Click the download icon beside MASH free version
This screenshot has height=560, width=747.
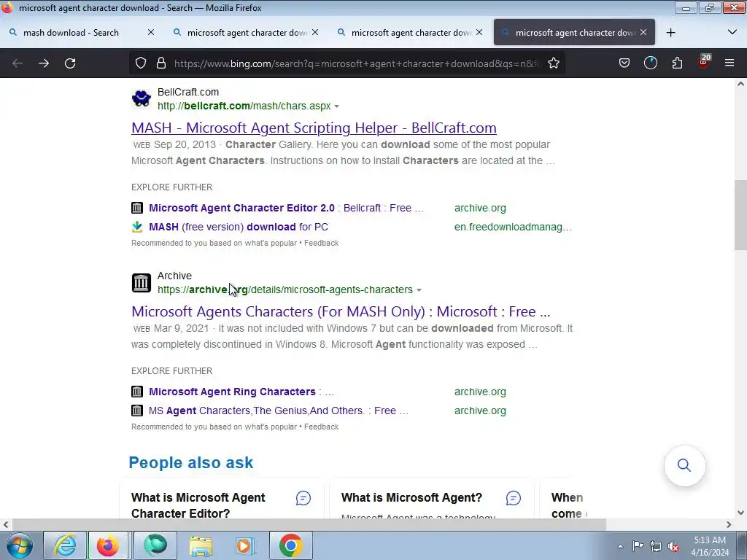137,227
